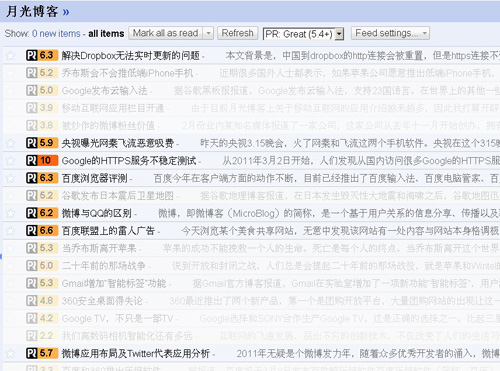This screenshot has width=500, height=371.
Task: Star the Google的HTTPS服务不稳定测试 item
Action: tap(11, 161)
